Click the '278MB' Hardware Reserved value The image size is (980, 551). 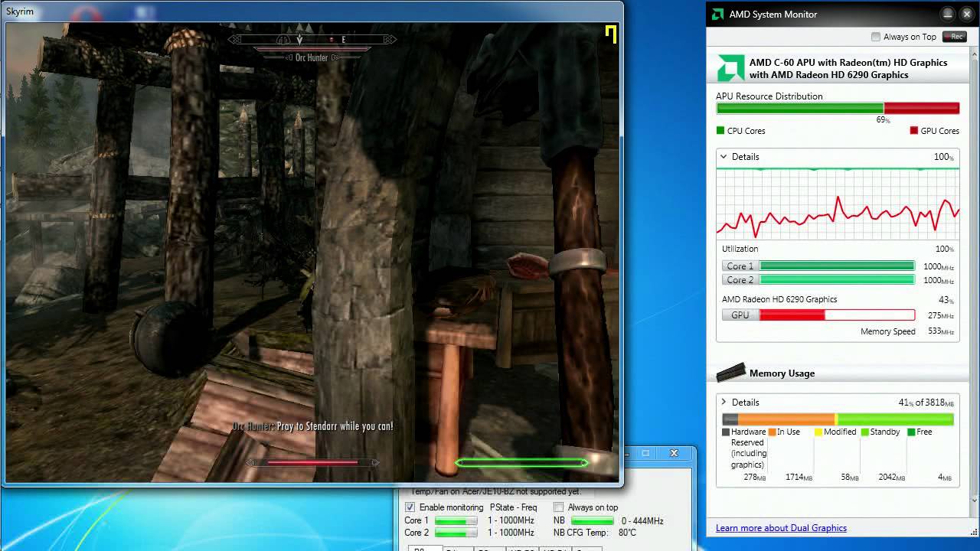pos(755,477)
